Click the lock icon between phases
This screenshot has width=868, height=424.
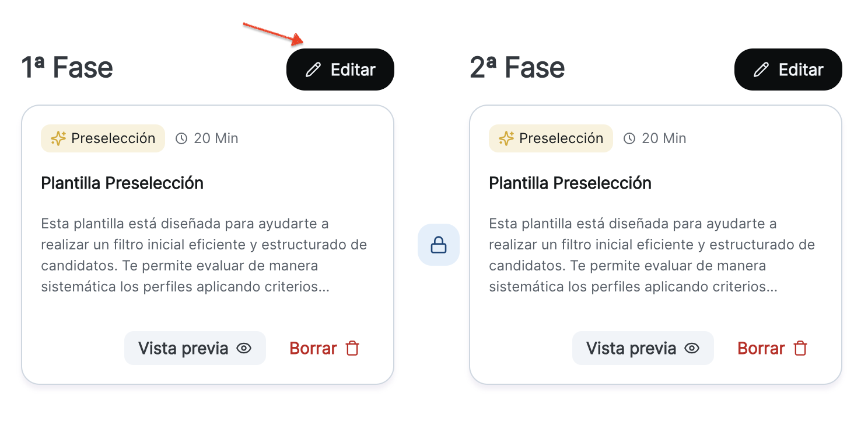click(x=438, y=245)
